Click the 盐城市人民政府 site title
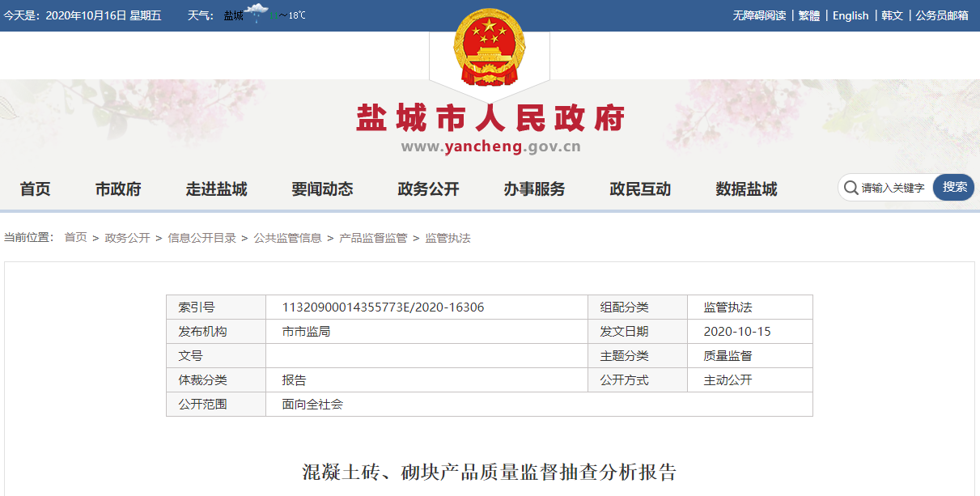 point(490,118)
